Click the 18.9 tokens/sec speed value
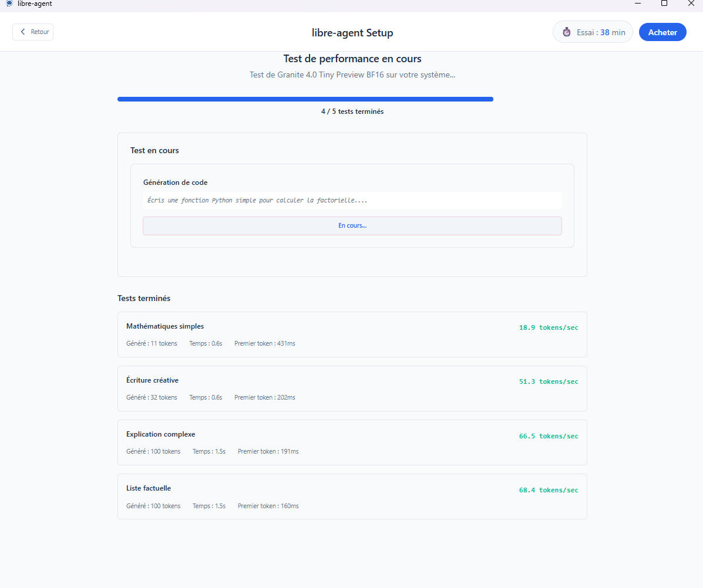 [549, 327]
